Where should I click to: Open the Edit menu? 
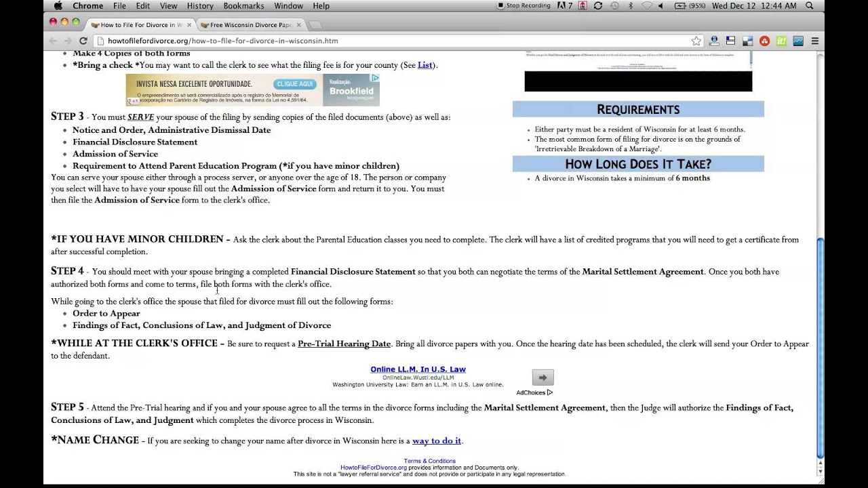[x=142, y=5]
